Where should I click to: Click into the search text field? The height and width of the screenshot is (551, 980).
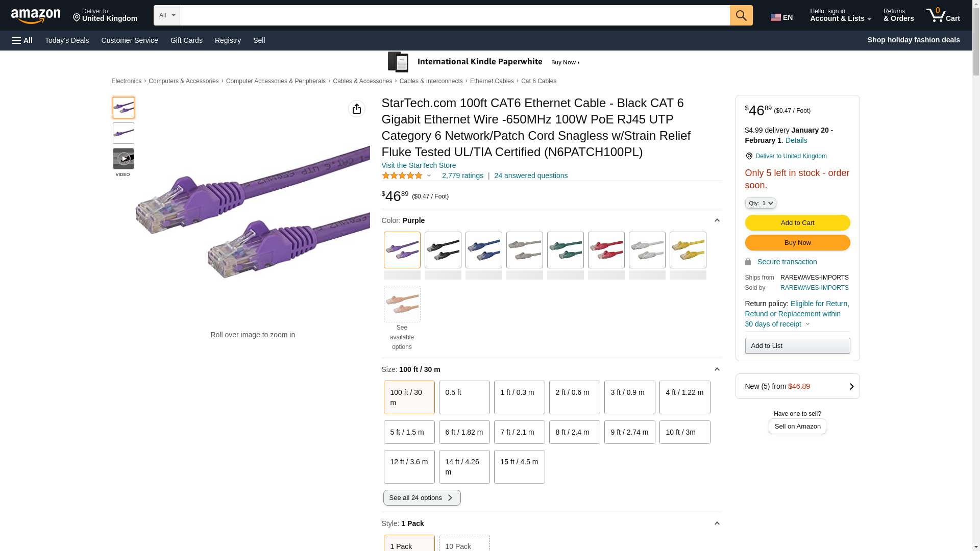click(454, 15)
